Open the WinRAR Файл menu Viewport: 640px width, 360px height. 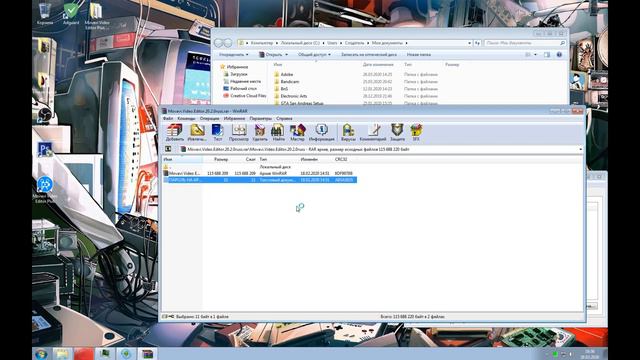[168, 118]
